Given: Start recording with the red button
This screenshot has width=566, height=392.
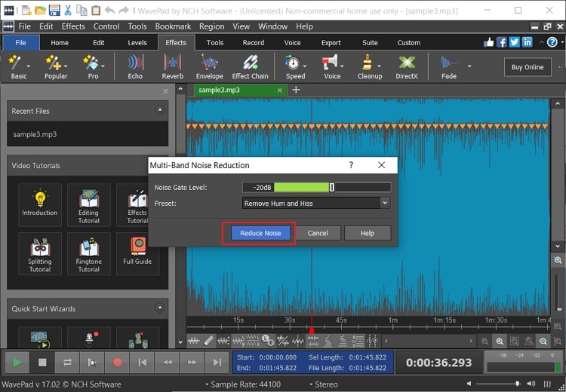Looking at the screenshot, I should (117, 362).
